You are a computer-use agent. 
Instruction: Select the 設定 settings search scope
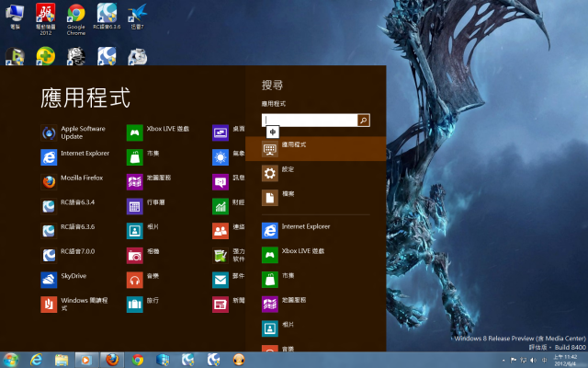316,173
